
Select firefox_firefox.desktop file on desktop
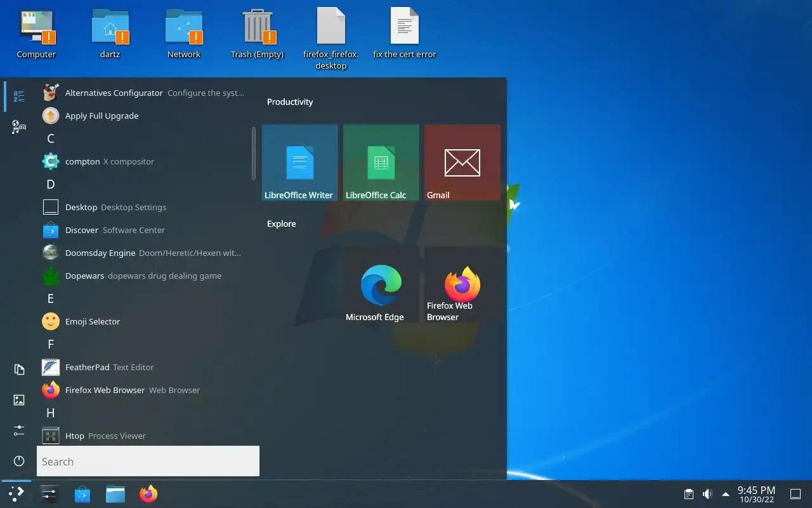click(331, 38)
